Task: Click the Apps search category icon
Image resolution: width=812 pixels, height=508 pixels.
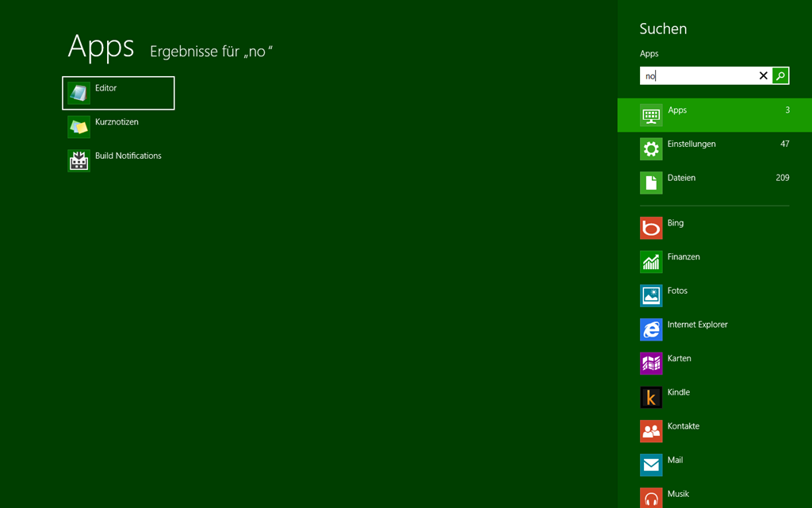Action: 651,115
